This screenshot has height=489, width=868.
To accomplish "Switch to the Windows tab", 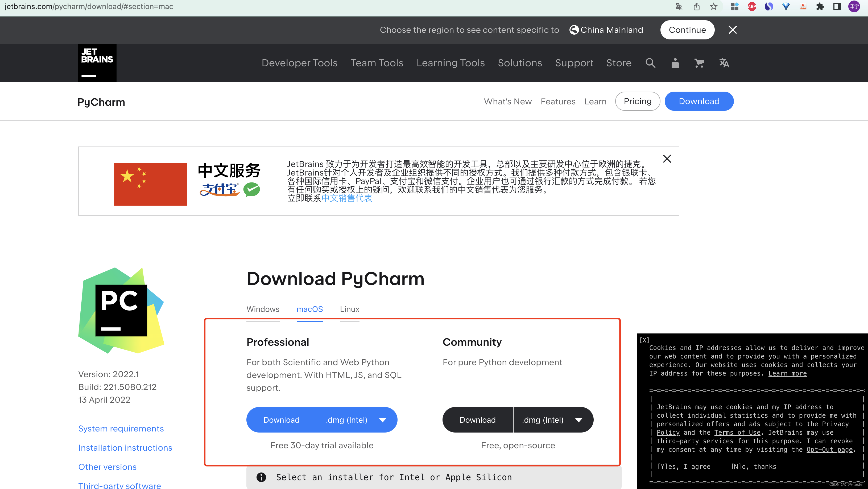I will click(262, 309).
